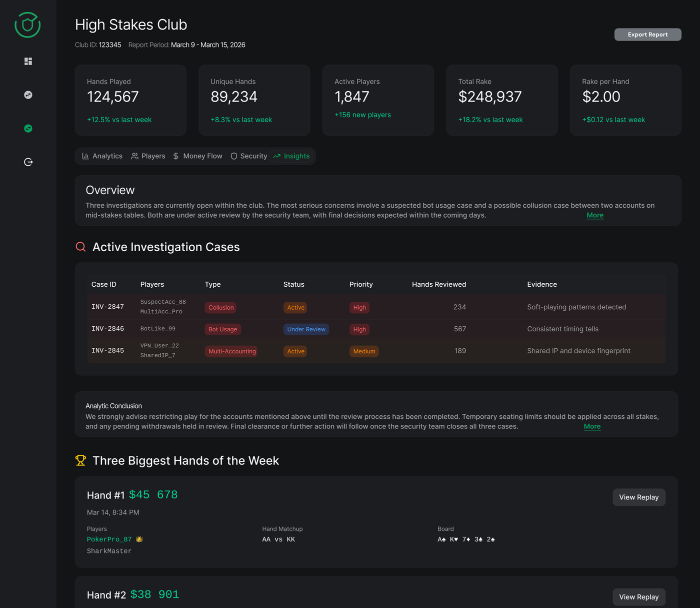Click the gray swap-arrows sidebar icon
The height and width of the screenshot is (608, 700).
[28, 95]
